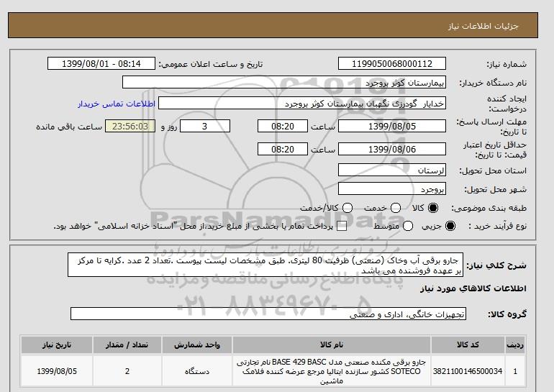Click the delivery province field لرستان
Screen dimensions: 554x392
[x=392, y=170]
